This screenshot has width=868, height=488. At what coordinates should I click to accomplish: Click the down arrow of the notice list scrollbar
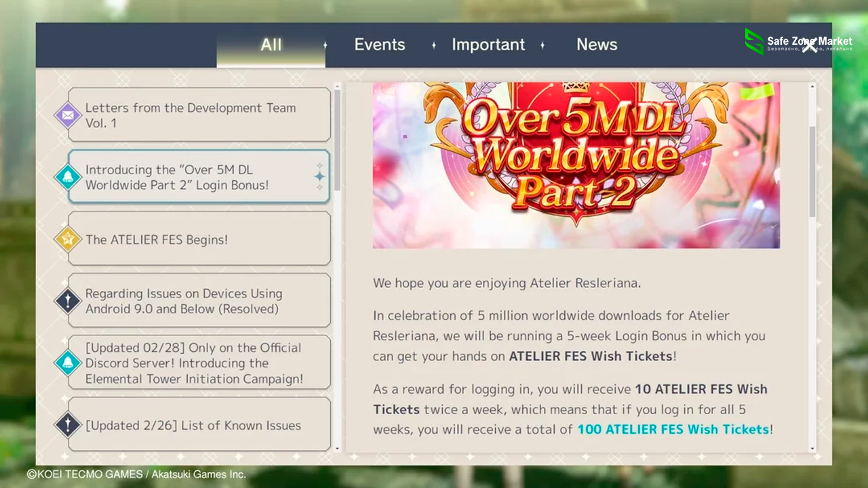click(x=337, y=448)
